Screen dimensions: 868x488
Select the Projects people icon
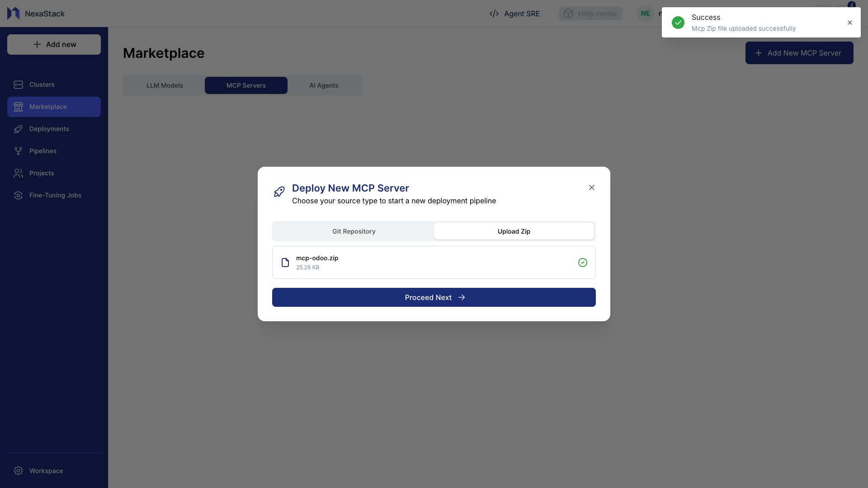(18, 173)
